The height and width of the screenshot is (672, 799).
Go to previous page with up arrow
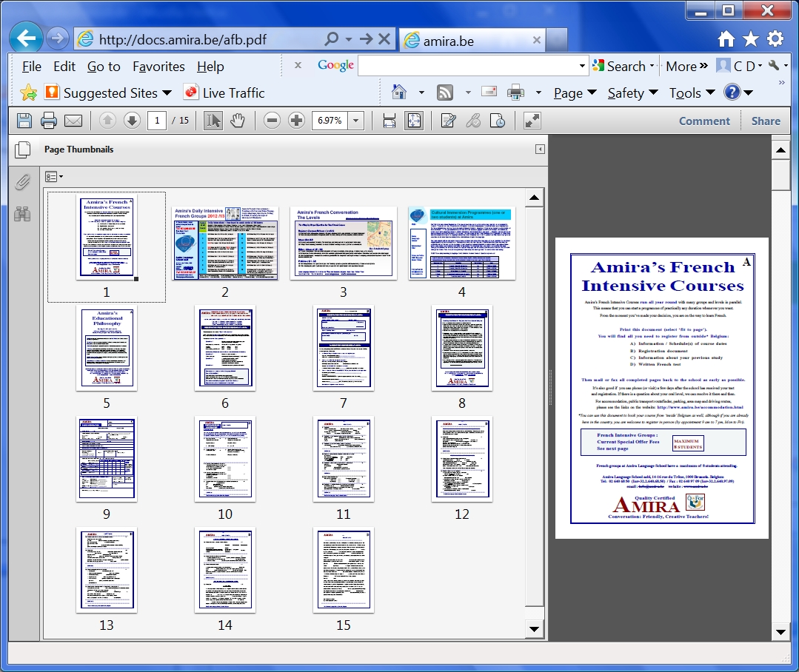pos(107,121)
